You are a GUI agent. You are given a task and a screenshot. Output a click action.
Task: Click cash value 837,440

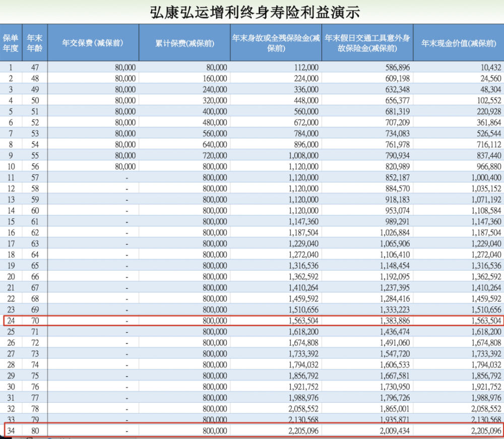pyautogui.click(x=489, y=156)
